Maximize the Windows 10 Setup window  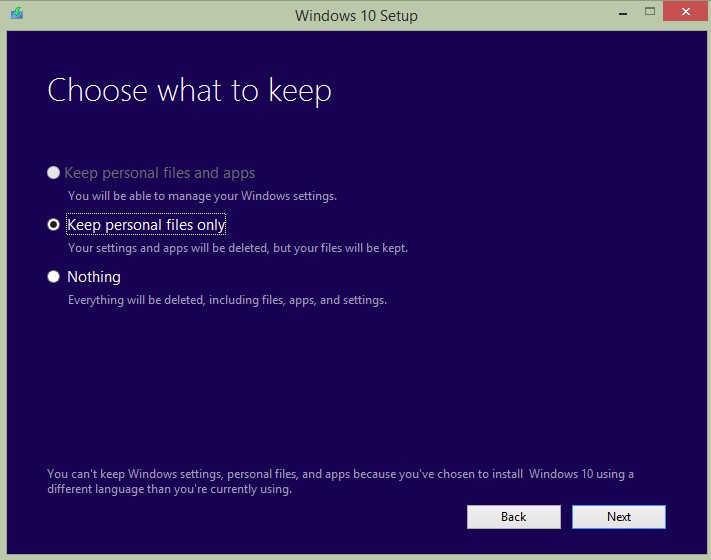pyautogui.click(x=649, y=13)
